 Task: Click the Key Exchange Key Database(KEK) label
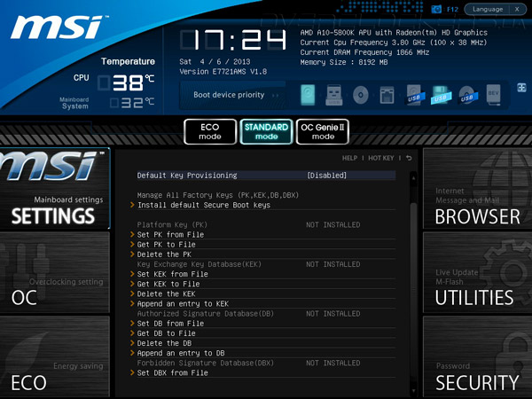tap(199, 264)
